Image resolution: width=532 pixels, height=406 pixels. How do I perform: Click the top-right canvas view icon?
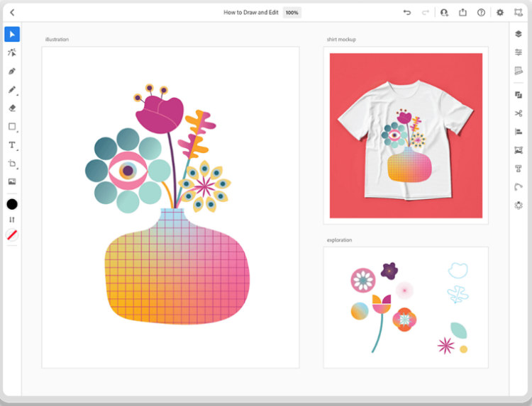pyautogui.click(x=518, y=13)
